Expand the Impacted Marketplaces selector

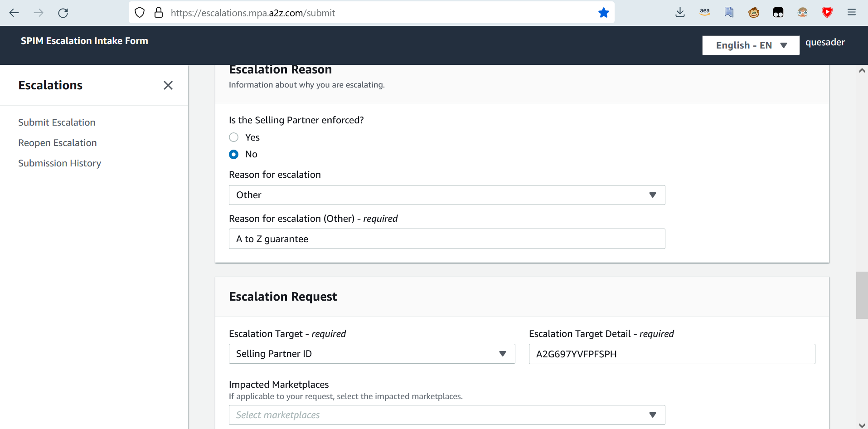coord(447,415)
